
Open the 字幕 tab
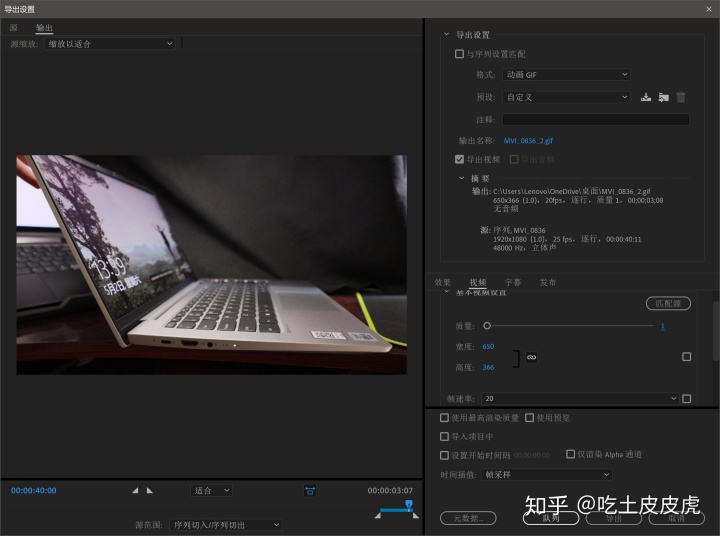512,282
